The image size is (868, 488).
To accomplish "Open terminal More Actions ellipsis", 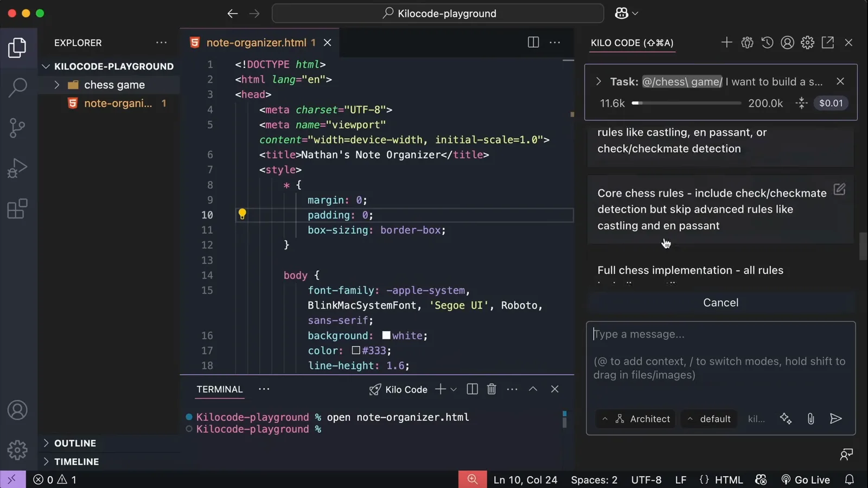I will 512,389.
